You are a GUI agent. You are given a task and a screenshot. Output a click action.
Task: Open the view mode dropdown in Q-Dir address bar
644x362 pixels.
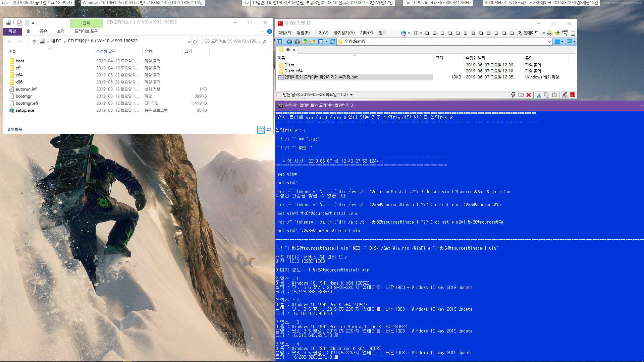(326, 42)
